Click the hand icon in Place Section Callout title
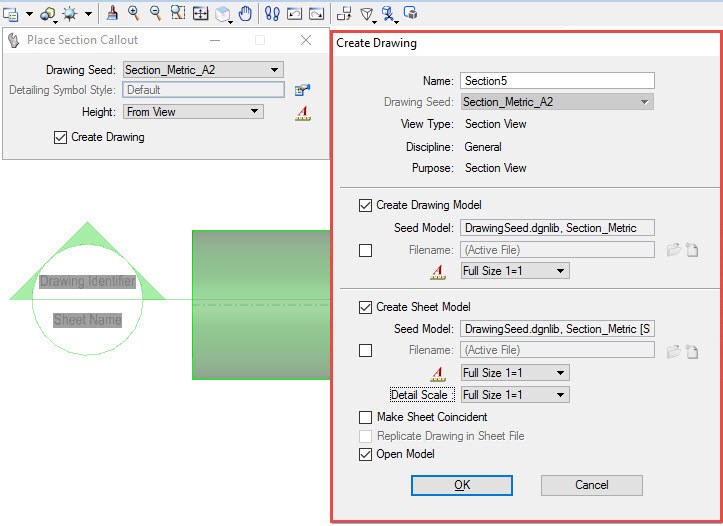 (x=14, y=41)
